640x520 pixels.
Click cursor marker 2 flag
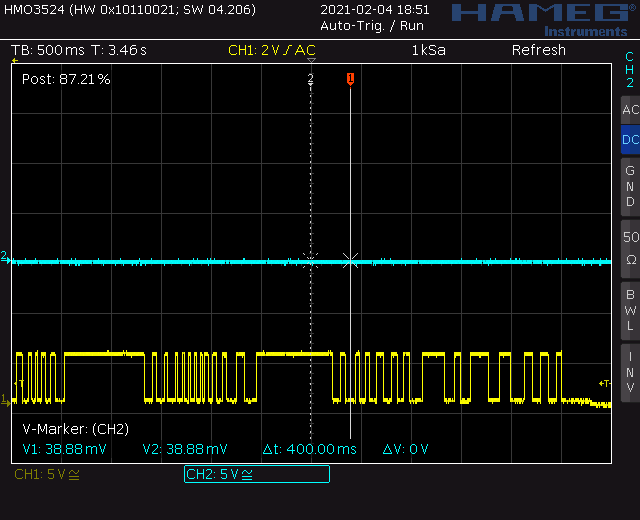coord(311,78)
